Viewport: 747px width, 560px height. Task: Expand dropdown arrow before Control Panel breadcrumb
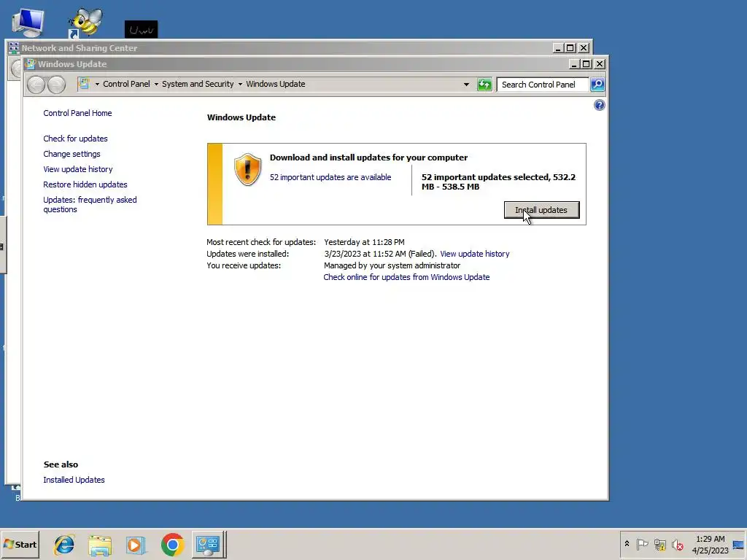click(x=97, y=85)
